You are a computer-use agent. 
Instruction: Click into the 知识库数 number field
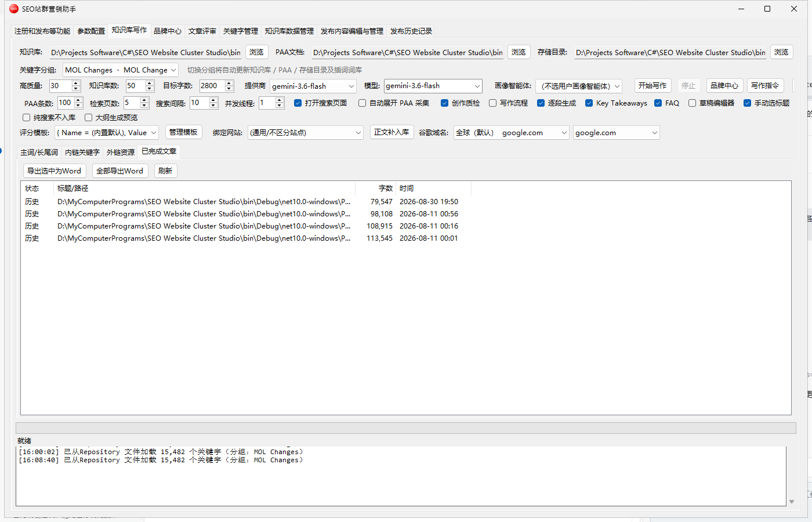click(135, 86)
